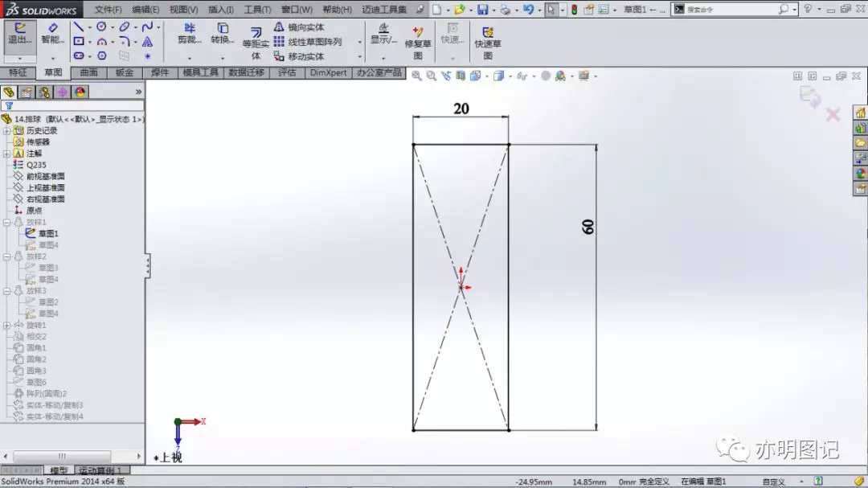Click Linear Sketch Pattern (线性草图阵列)
This screenshot has width=868, height=488.
tap(308, 42)
